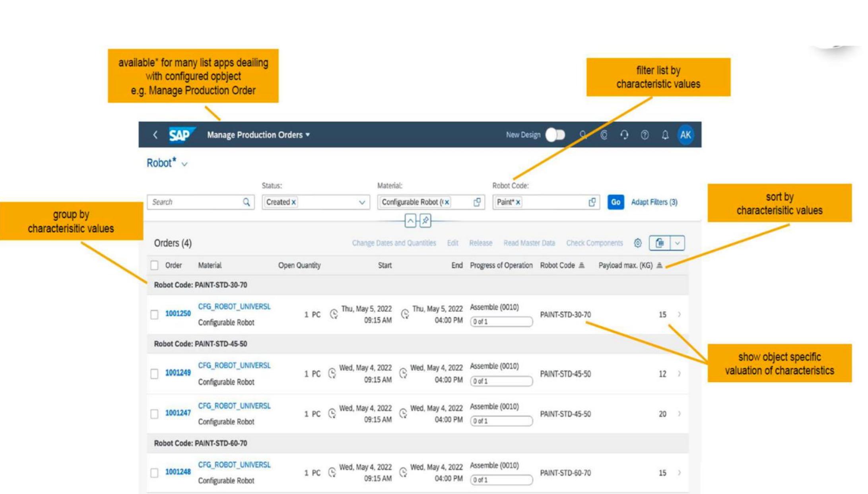Viewport: 868px width, 494px height.
Task: Remove the Created status token
Action: pos(293,202)
